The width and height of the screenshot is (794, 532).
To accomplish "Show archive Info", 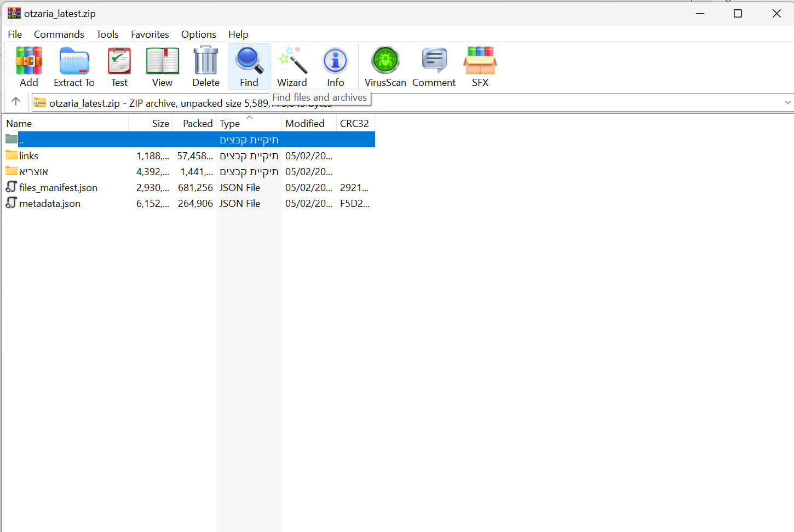I will tap(335, 67).
